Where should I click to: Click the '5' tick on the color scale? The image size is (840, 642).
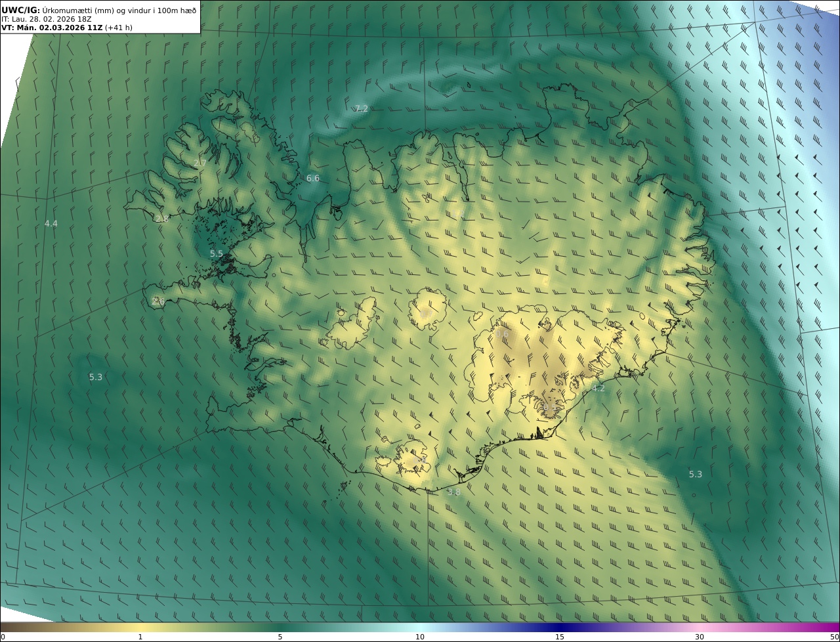(280, 637)
